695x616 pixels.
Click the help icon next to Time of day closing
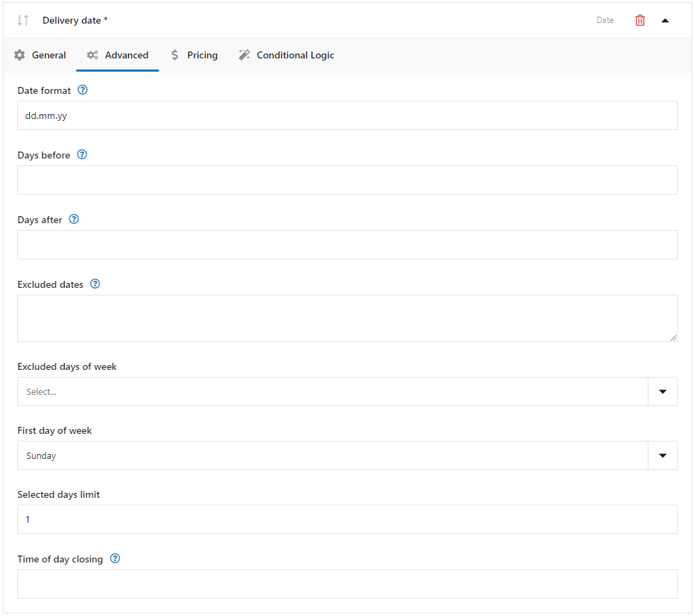pyautogui.click(x=115, y=558)
